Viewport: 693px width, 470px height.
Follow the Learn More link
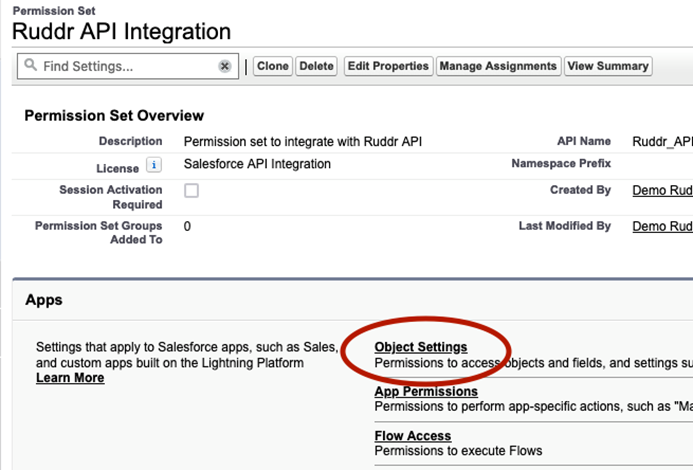pos(70,378)
